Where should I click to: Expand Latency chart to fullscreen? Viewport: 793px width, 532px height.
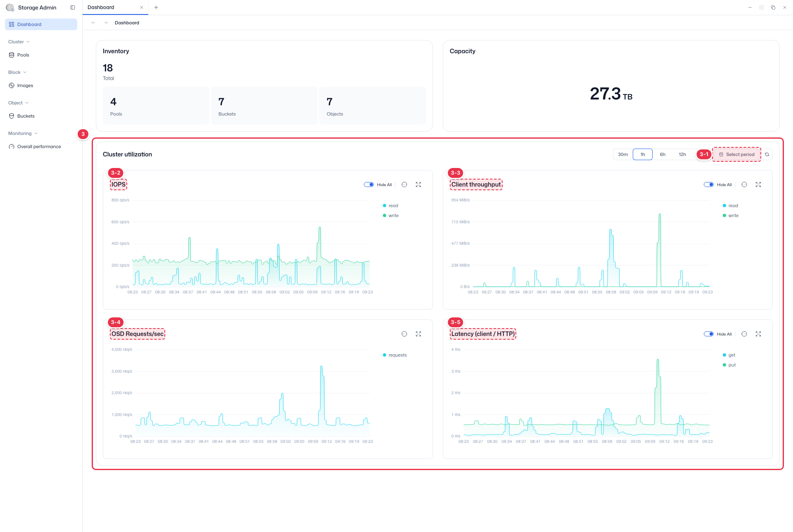tap(758, 334)
